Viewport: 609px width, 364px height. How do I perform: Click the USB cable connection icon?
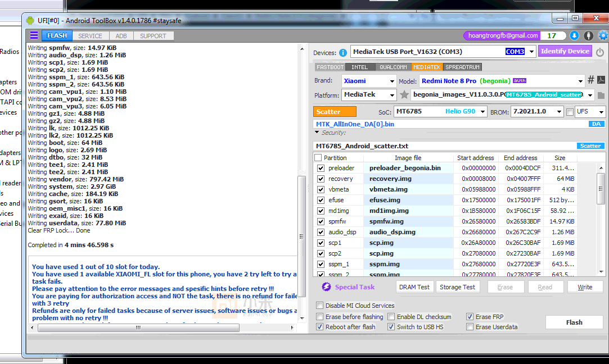(x=589, y=36)
